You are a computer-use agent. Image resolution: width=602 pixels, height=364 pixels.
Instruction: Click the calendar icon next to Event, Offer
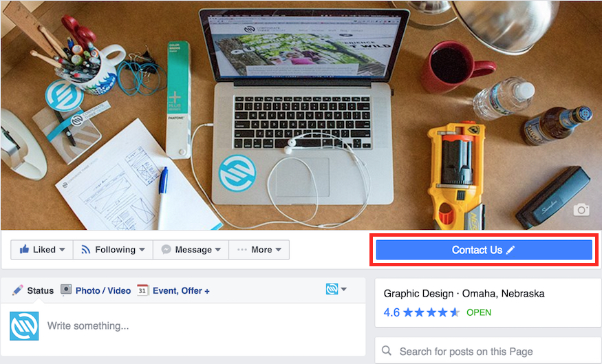click(x=142, y=290)
